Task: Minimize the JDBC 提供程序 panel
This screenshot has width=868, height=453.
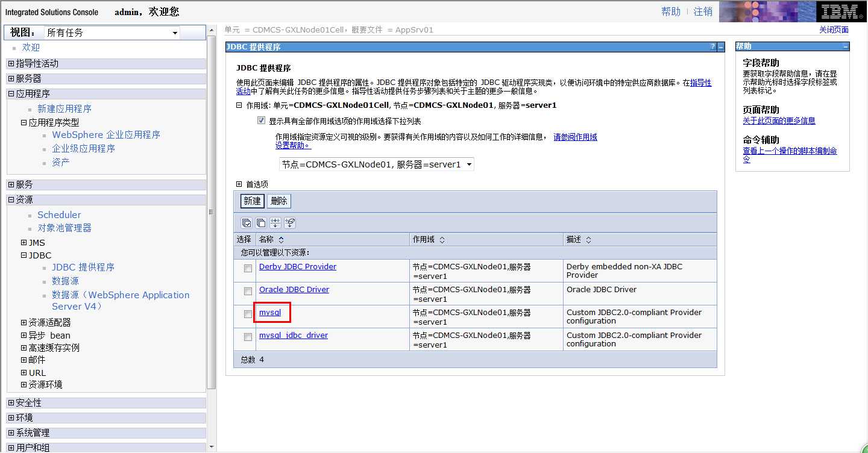Action: point(720,47)
